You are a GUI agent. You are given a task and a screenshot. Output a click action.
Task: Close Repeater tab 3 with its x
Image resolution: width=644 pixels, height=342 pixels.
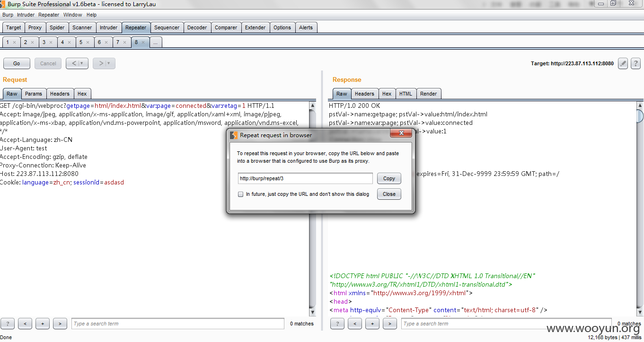51,43
